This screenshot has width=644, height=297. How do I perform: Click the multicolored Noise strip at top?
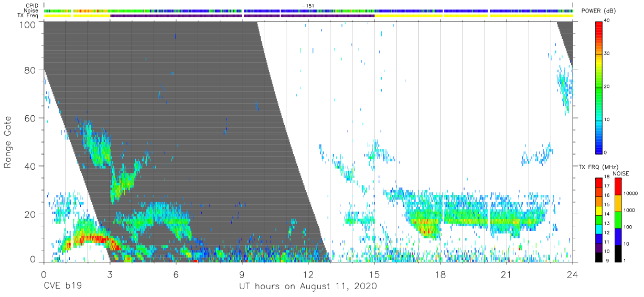click(x=308, y=10)
